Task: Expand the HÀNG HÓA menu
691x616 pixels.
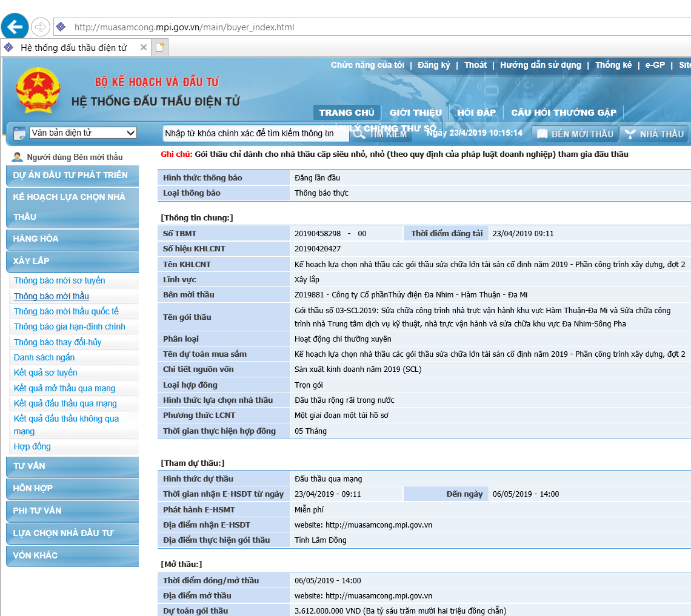Action: pyautogui.click(x=72, y=239)
